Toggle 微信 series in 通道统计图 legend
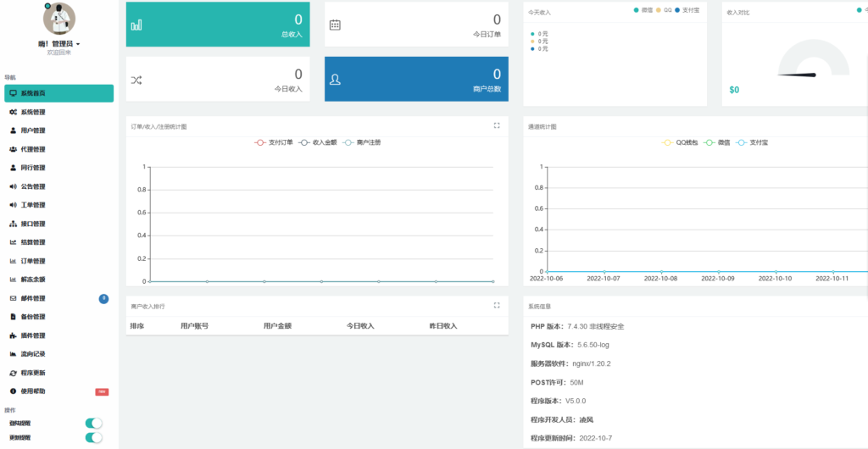The image size is (868, 449). [x=717, y=142]
